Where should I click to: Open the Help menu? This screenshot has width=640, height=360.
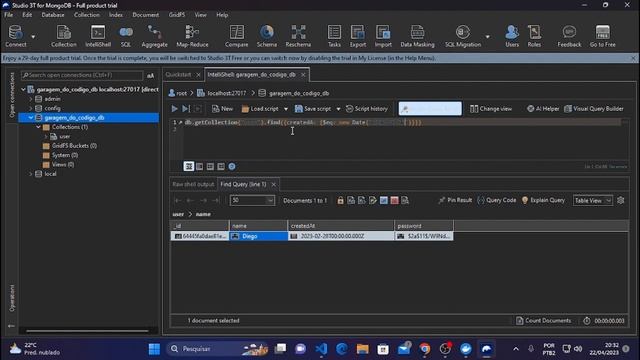222,15
